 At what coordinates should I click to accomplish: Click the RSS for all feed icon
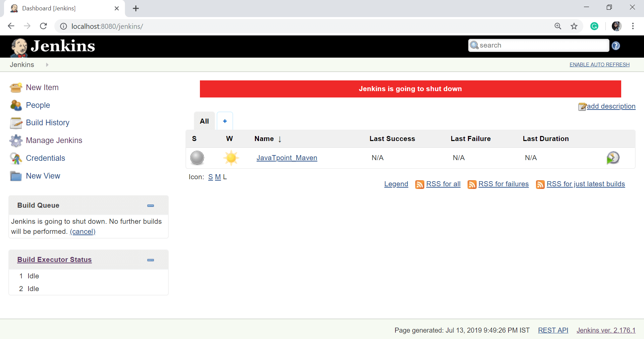pos(420,185)
